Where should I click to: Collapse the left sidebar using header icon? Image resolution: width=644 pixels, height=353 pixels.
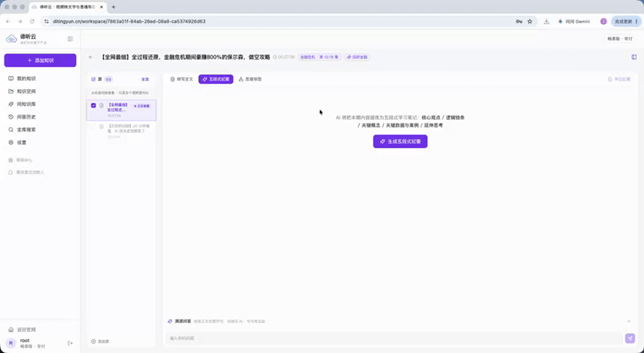point(70,39)
